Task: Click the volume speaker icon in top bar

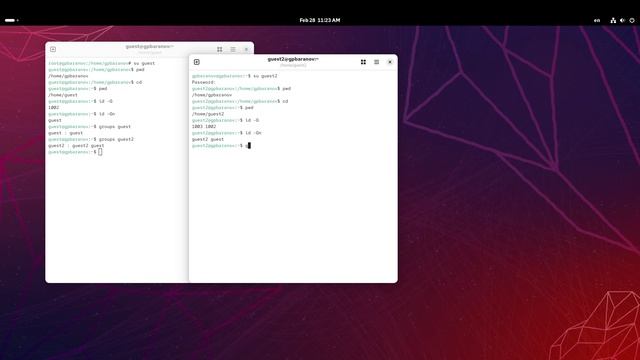Action: (622, 20)
